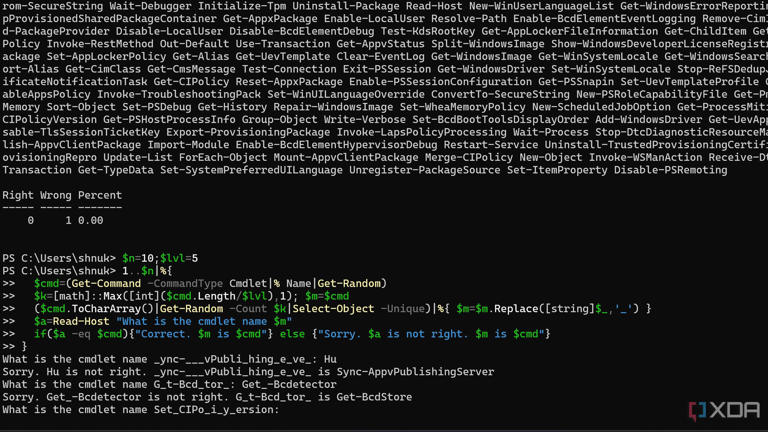Click the Wrong column header
The width and height of the screenshot is (768, 432).
tap(55, 195)
